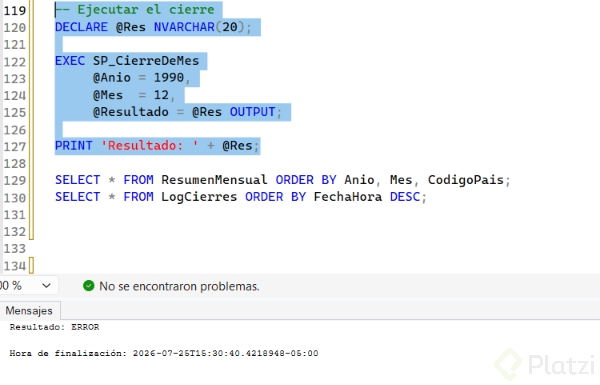The height and width of the screenshot is (385, 600).
Task: Click FechaHora column on line 130
Action: [x=347, y=197]
